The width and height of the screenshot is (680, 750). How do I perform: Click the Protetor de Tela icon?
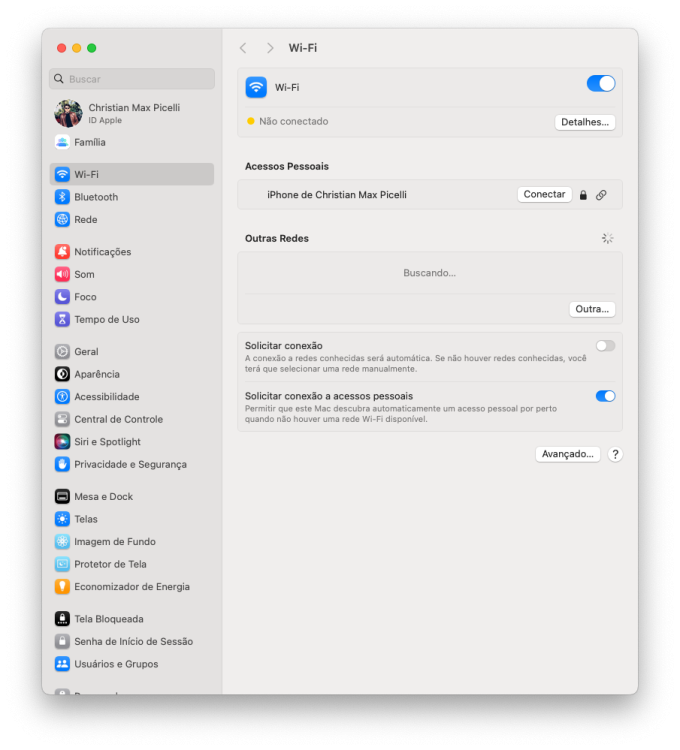tap(62, 563)
